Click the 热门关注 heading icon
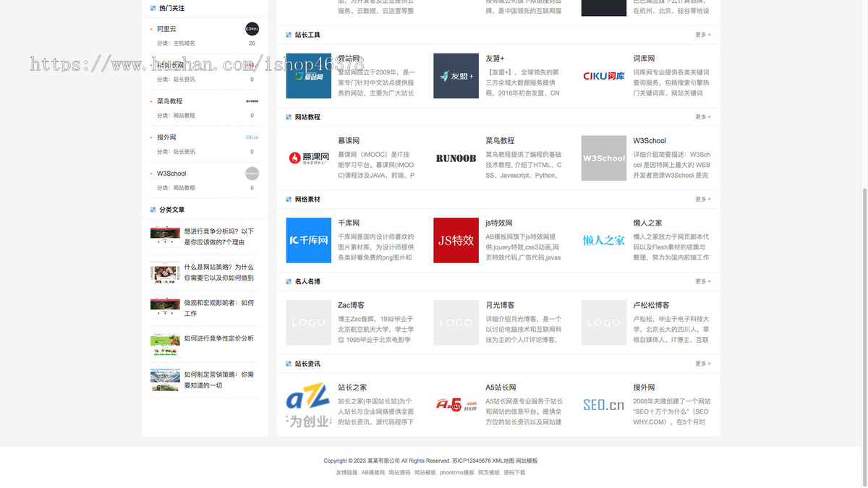This screenshot has height=488, width=868. 153,9
